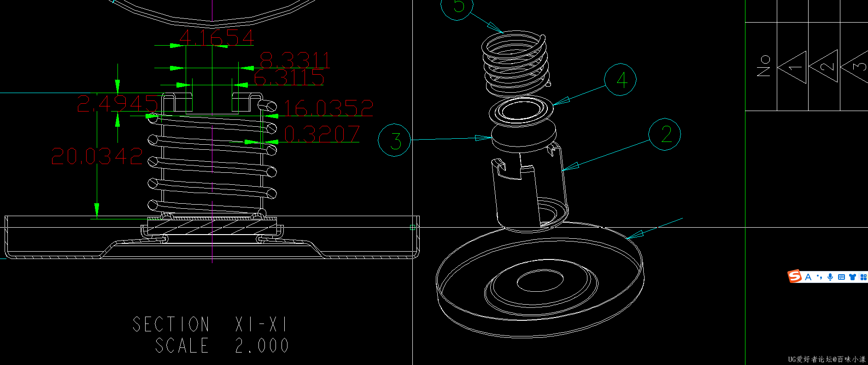Screen dimensions: 868x365
Task: Switch punctuation mode in Sogou toolbar
Action: point(819,277)
